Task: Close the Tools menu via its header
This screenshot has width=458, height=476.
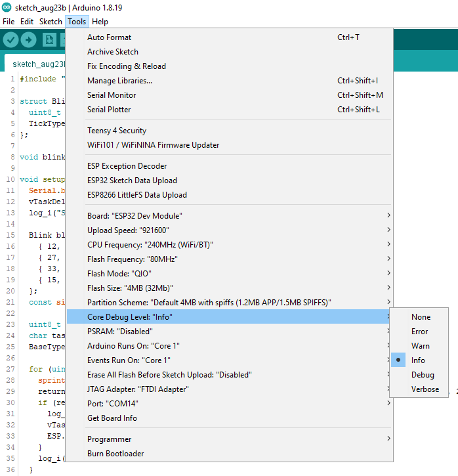Action: coord(77,22)
